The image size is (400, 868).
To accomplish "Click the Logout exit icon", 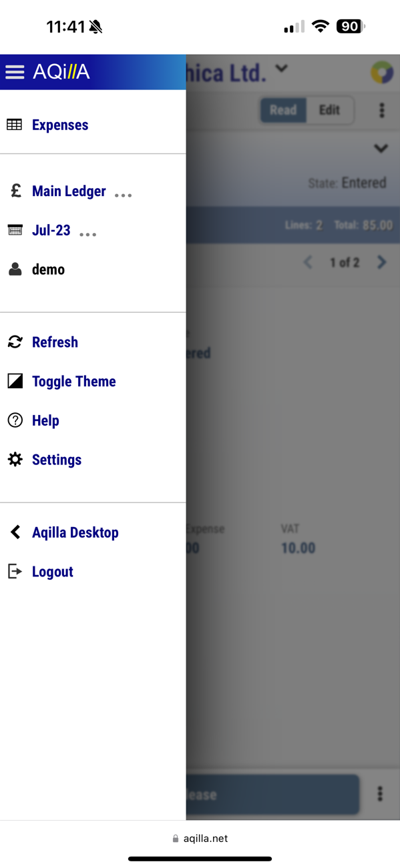I will point(15,572).
